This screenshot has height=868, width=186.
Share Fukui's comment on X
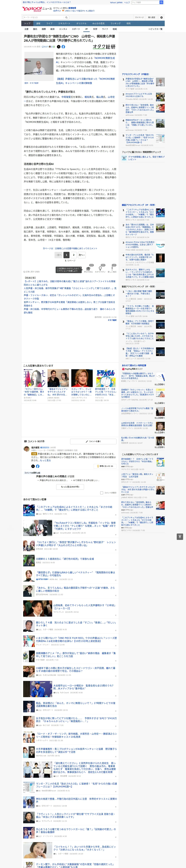tap(33, 466)
